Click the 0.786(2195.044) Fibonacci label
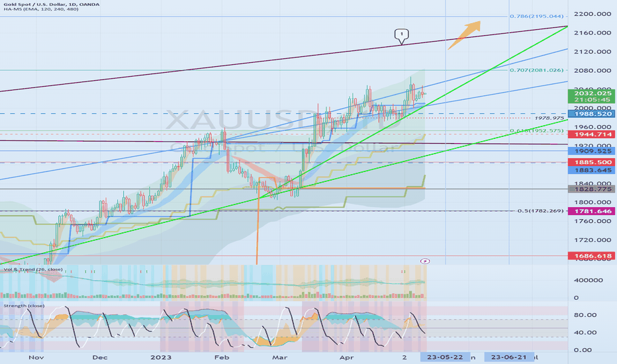 537,16
